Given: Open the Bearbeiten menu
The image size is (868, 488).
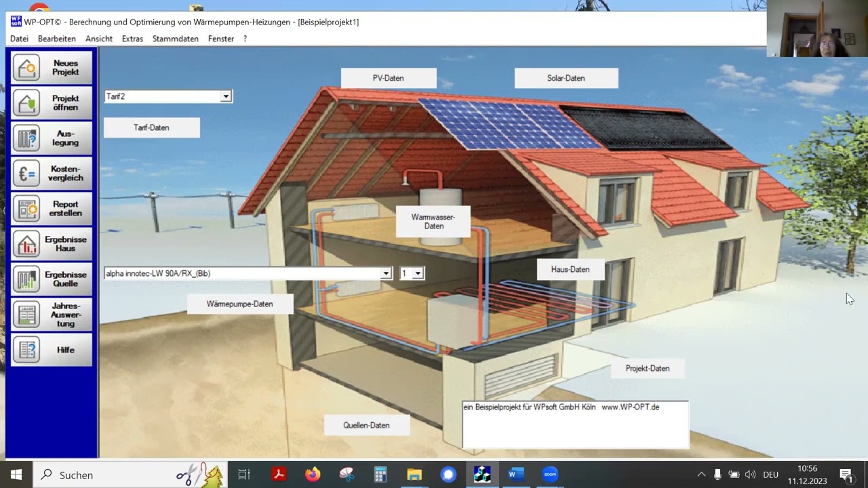Looking at the screenshot, I should (x=57, y=39).
